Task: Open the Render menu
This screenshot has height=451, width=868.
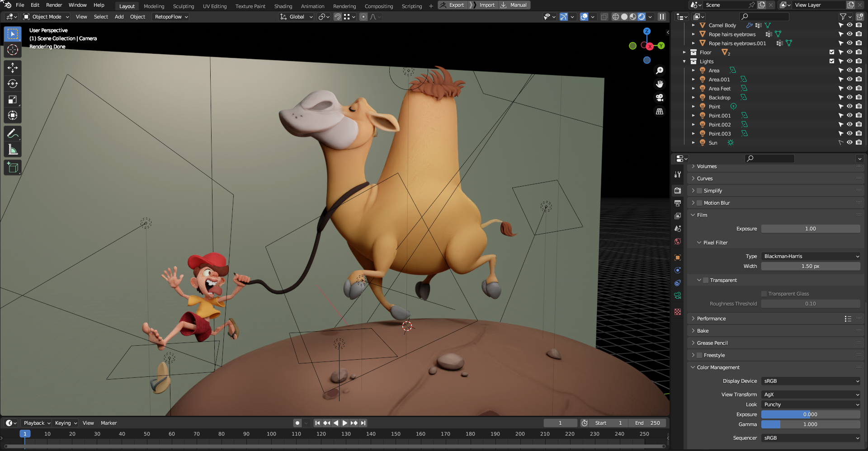Action: (54, 5)
